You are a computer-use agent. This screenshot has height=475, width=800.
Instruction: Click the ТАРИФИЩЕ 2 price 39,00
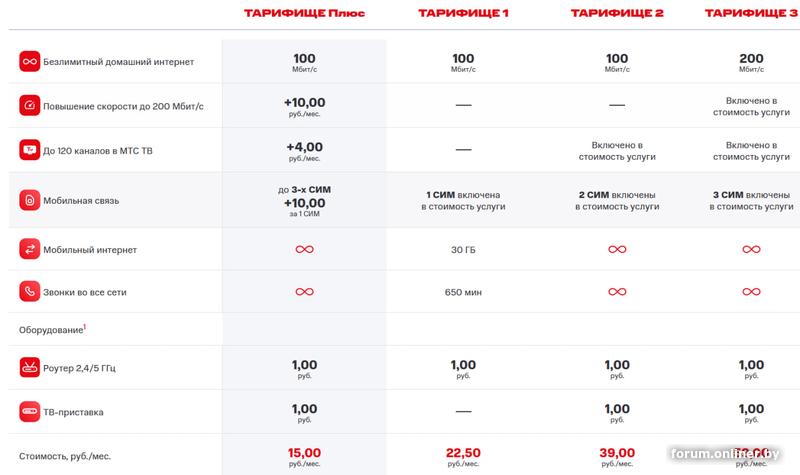(x=617, y=452)
